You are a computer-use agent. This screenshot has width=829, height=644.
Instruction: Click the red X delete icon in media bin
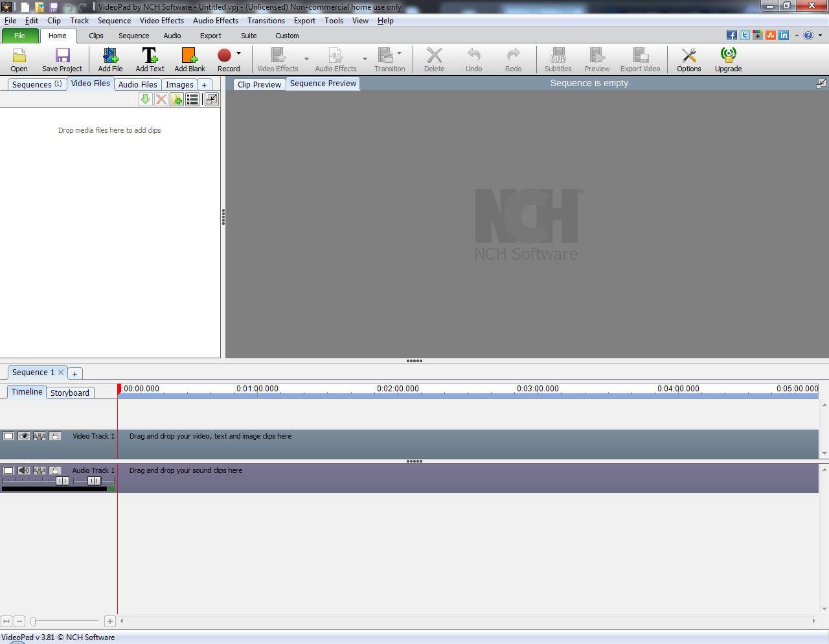[x=161, y=99]
